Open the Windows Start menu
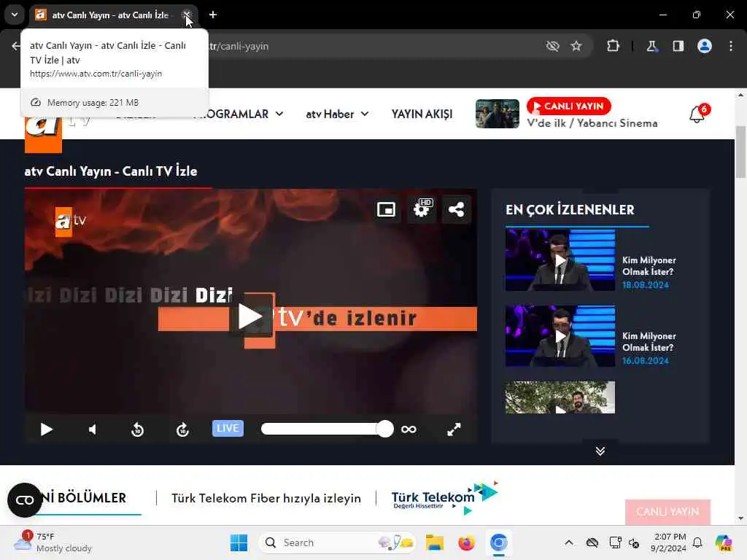 [x=239, y=542]
